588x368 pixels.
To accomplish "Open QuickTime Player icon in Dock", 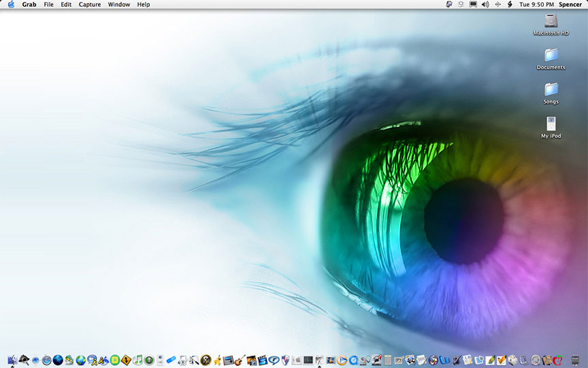I will (353, 361).
